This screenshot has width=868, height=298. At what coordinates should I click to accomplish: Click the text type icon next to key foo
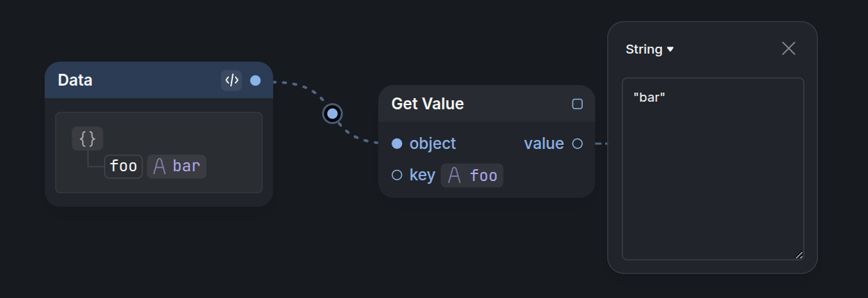point(455,175)
